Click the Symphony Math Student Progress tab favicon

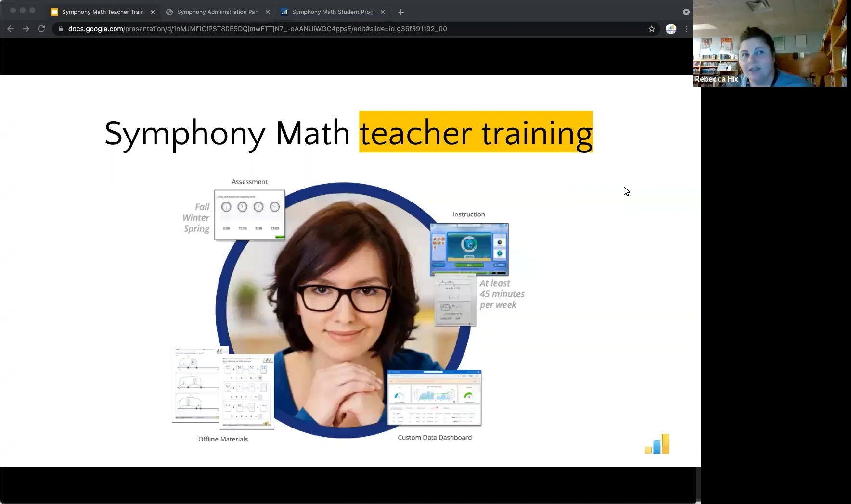(x=285, y=12)
